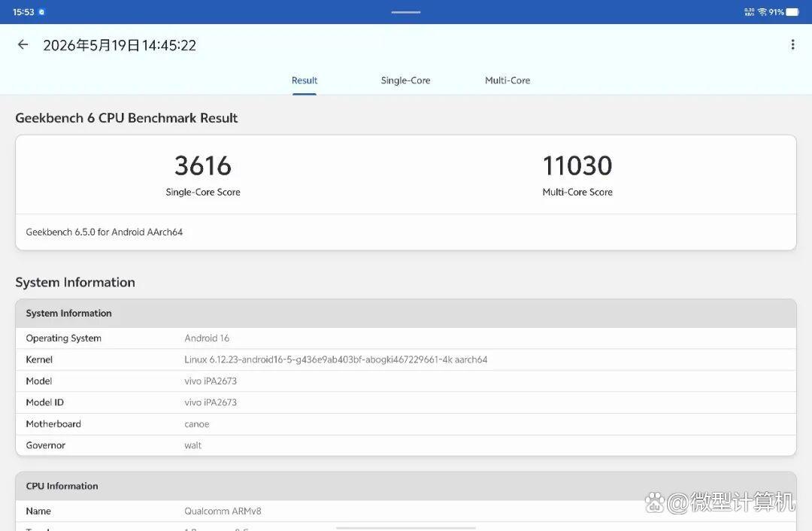Viewport: 812px width, 531px height.
Task: Tap the result timestamp title 14:45:22
Action: pos(120,46)
